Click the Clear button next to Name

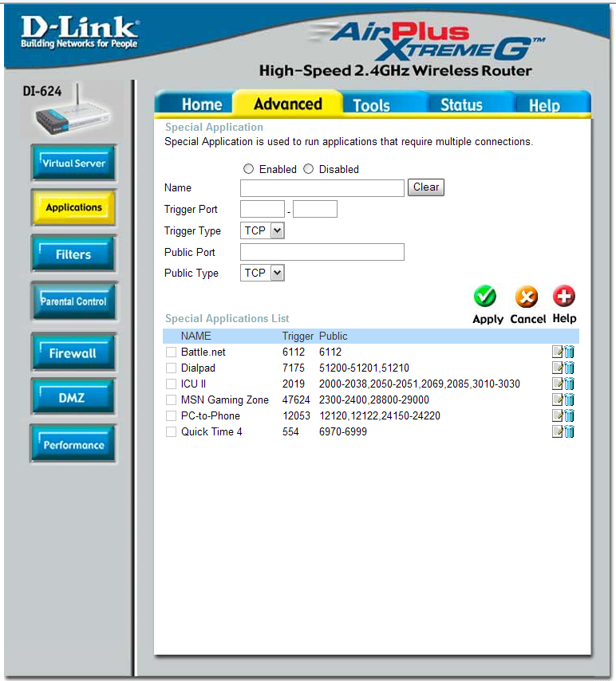coord(425,187)
